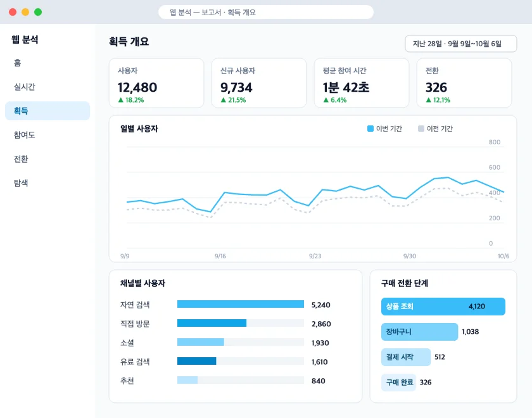Select the 장바구니 funnel stage

(420, 332)
